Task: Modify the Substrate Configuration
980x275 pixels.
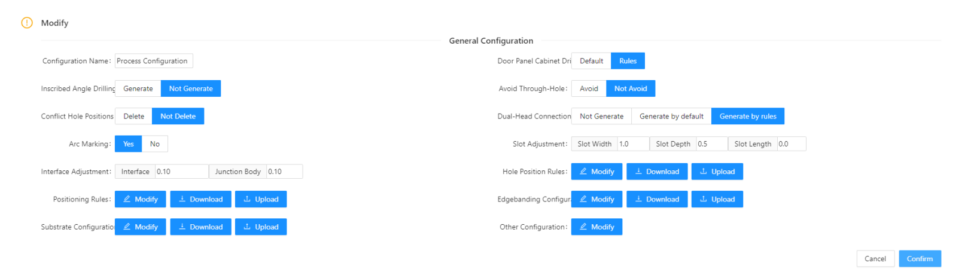Action: click(x=140, y=227)
